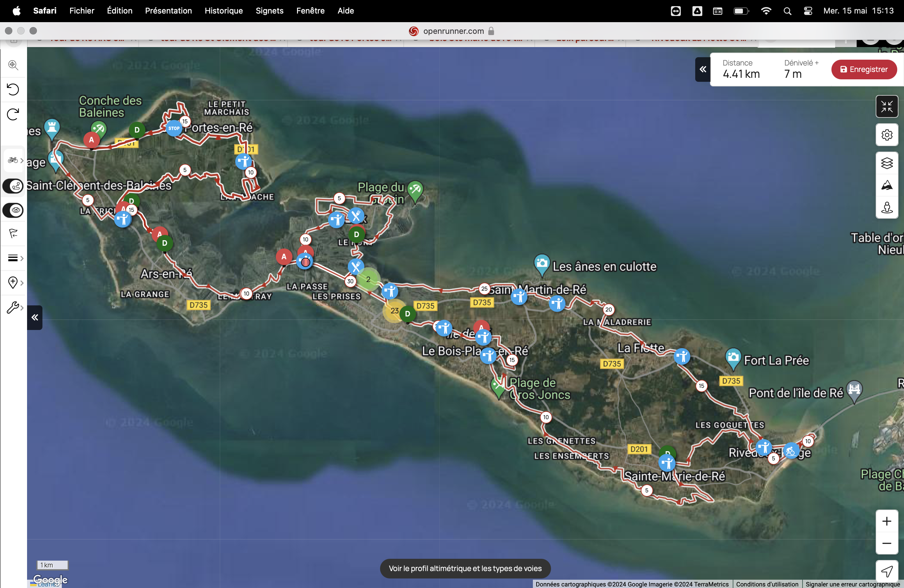
Task: Redo the route edit
Action: [x=13, y=114]
